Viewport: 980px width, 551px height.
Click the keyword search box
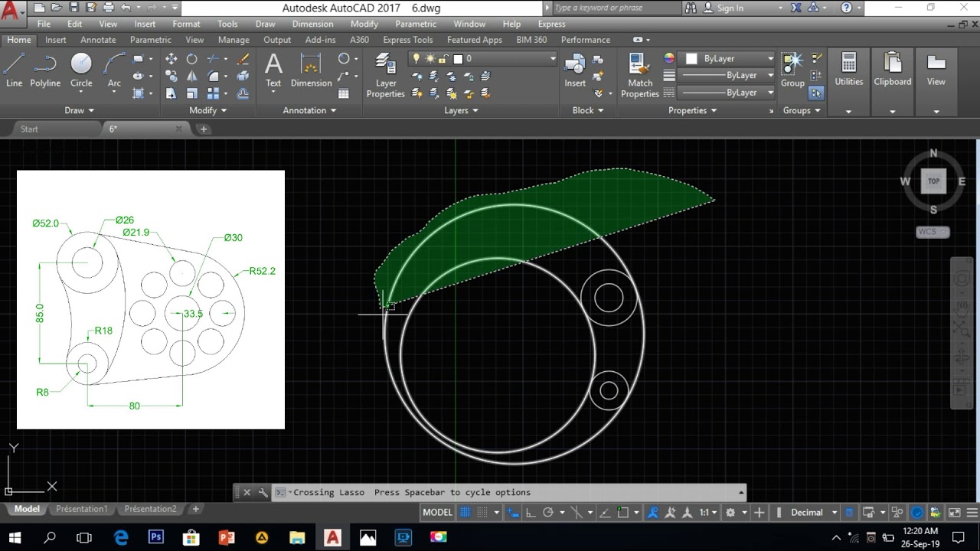(615, 8)
